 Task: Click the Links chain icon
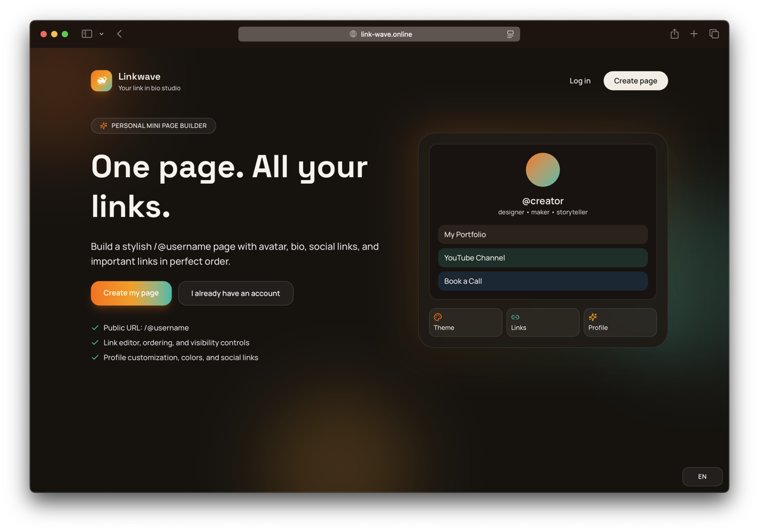(515, 317)
